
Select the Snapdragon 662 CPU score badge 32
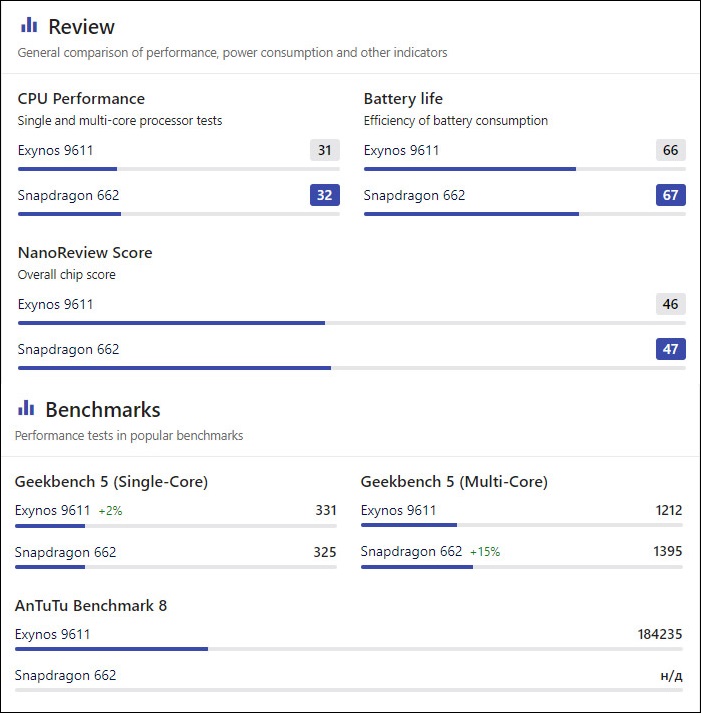tap(324, 195)
